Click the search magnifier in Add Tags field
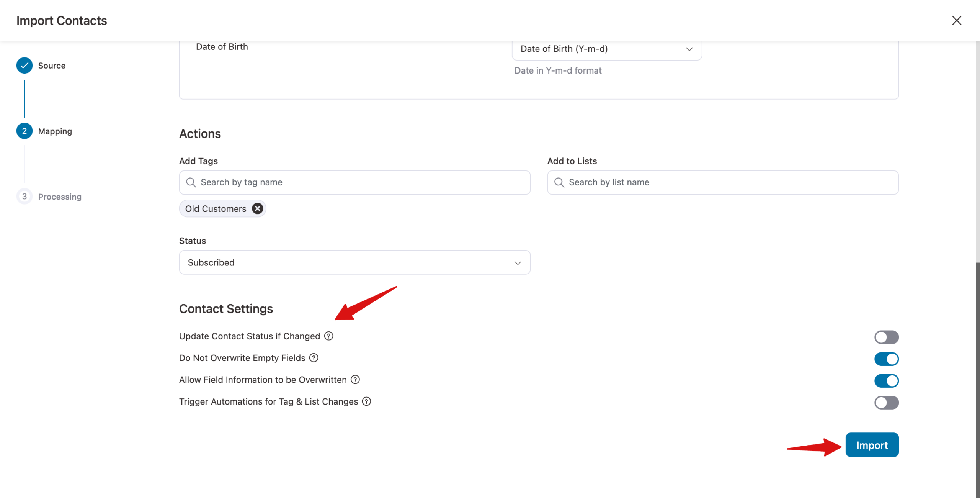This screenshot has height=498, width=980. [x=191, y=182]
